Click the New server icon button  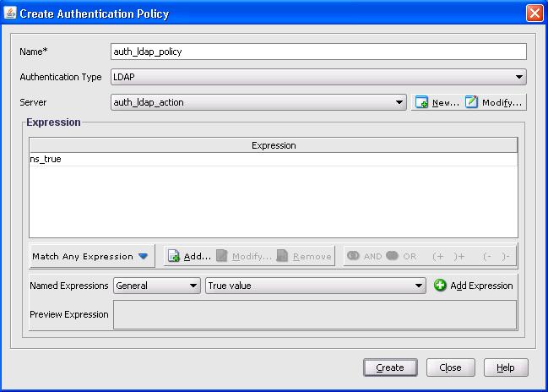pos(422,102)
